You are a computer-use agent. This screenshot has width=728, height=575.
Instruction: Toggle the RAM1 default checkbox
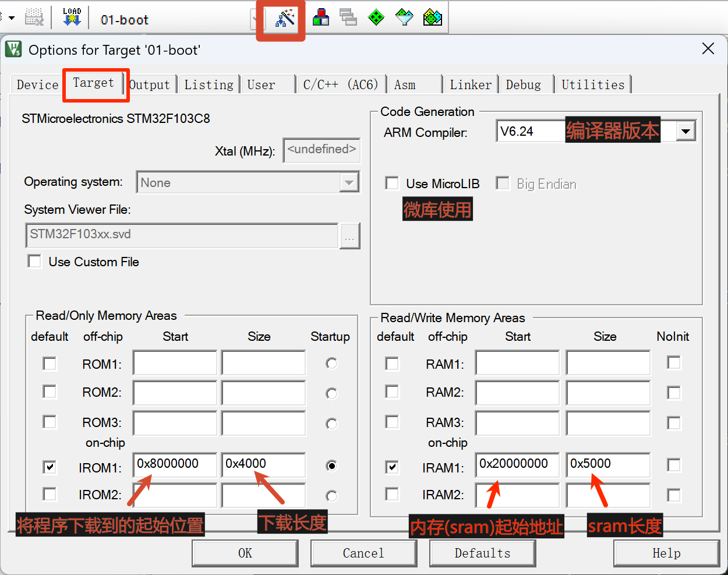pos(393,364)
